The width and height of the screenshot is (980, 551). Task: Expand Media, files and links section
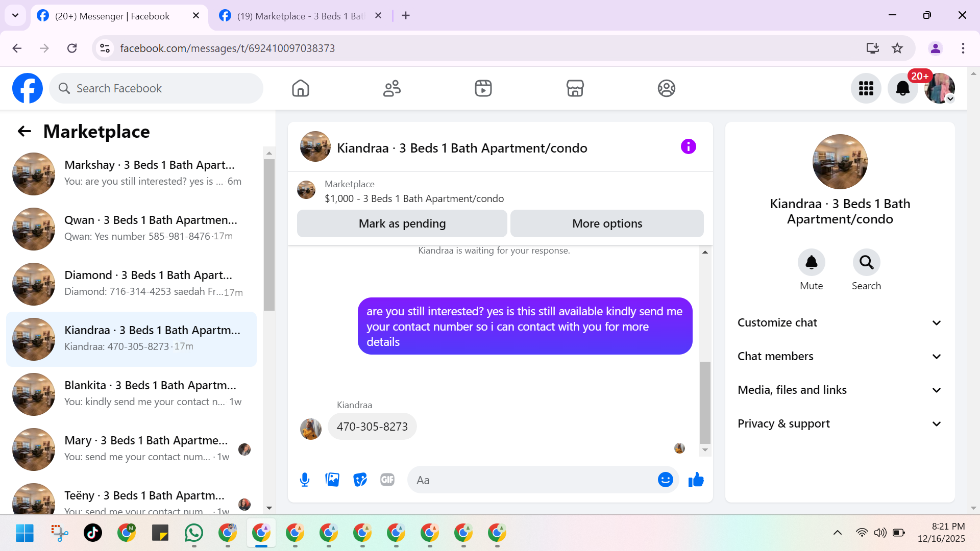(x=840, y=390)
